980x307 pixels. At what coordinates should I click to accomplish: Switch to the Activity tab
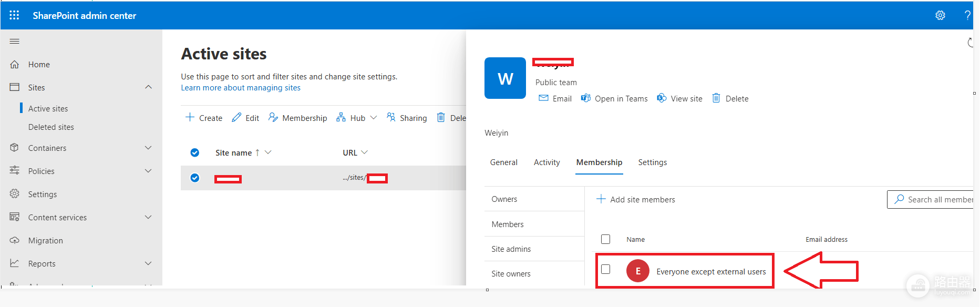(546, 162)
